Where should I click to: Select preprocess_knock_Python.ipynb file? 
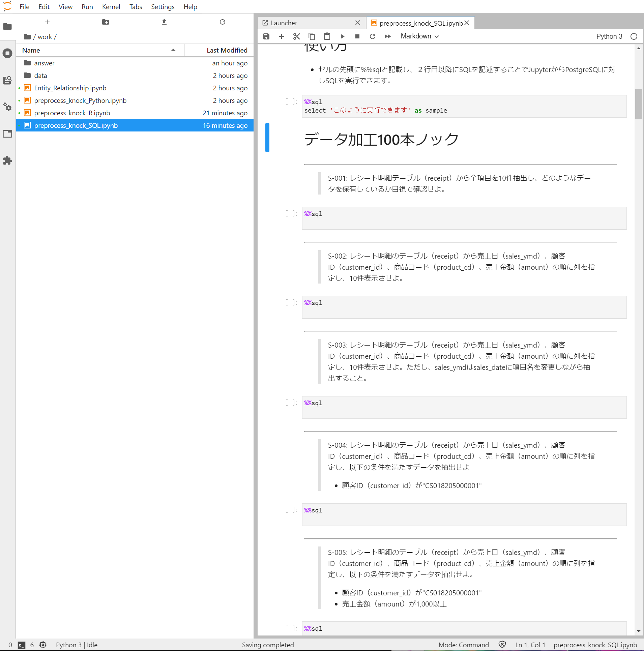(x=135, y=100)
